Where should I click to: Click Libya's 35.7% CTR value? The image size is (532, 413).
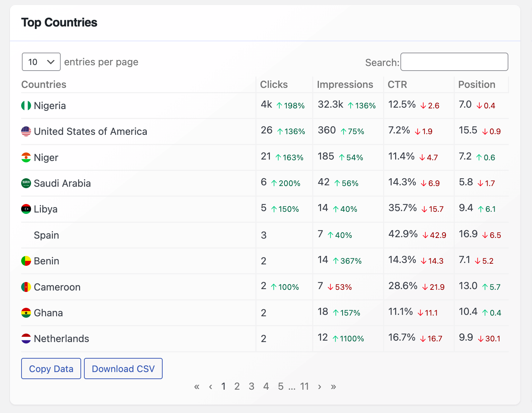click(403, 208)
